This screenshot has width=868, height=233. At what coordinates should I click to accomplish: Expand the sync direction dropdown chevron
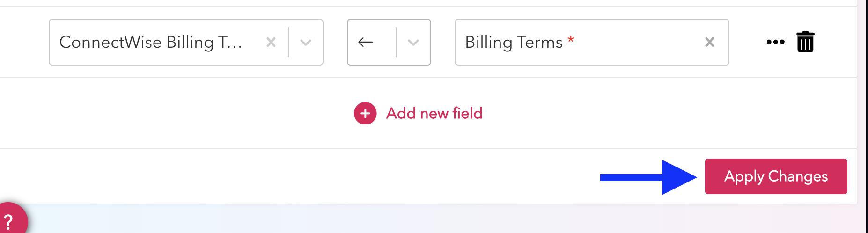[x=413, y=42]
